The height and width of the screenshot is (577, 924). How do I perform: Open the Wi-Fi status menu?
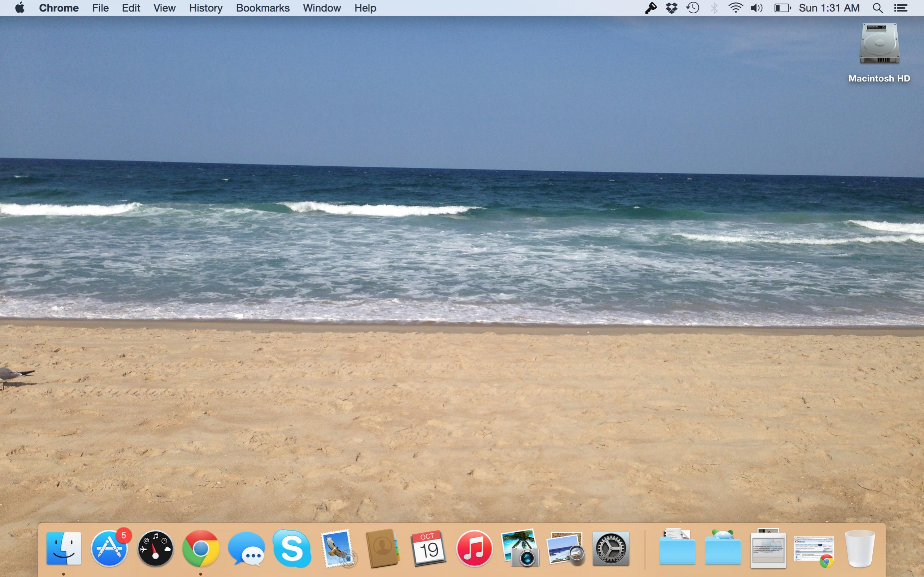tap(735, 8)
